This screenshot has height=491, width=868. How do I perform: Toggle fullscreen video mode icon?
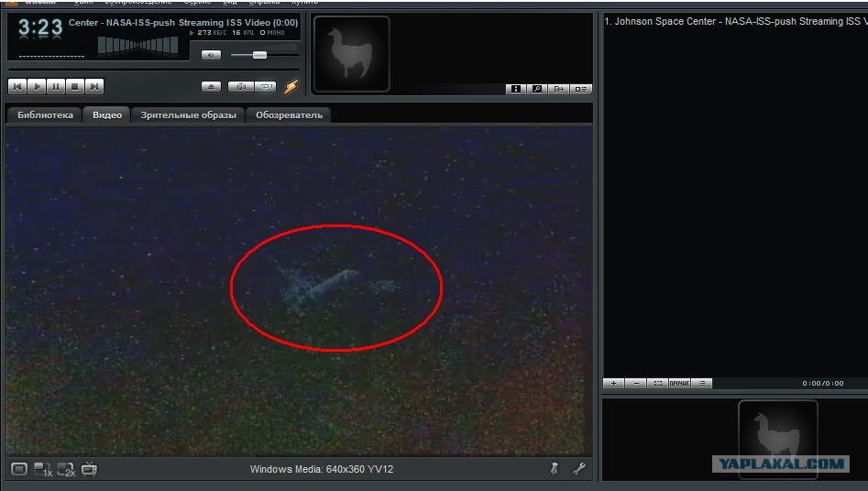[19, 469]
